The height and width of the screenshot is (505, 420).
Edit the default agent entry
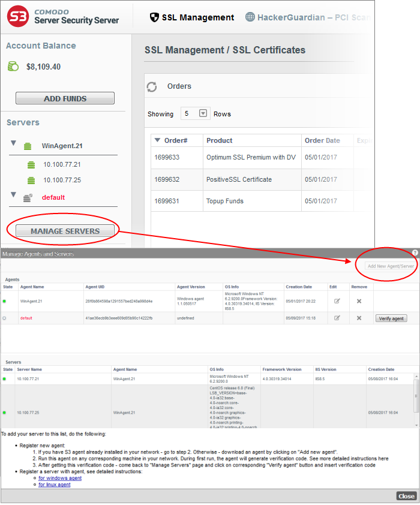337,318
